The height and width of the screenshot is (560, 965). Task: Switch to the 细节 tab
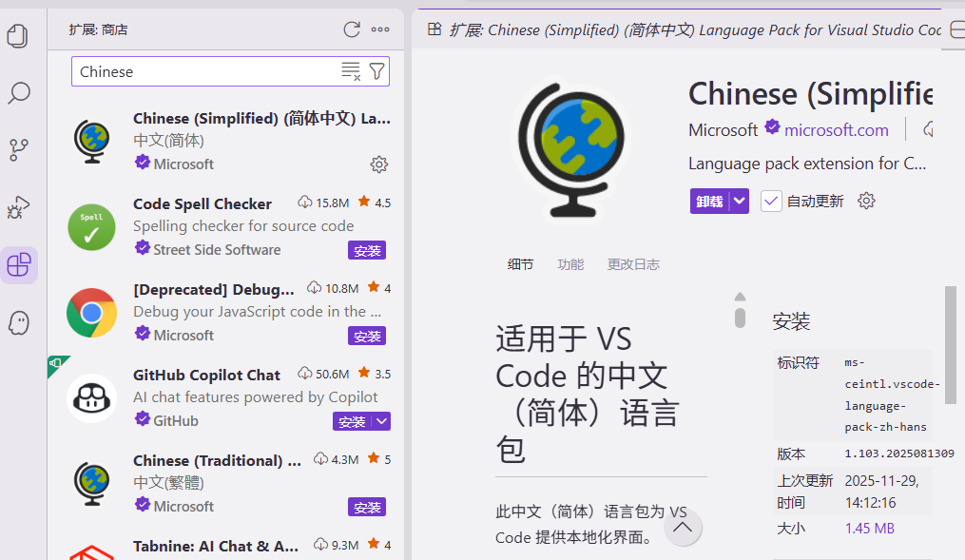pyautogui.click(x=520, y=264)
